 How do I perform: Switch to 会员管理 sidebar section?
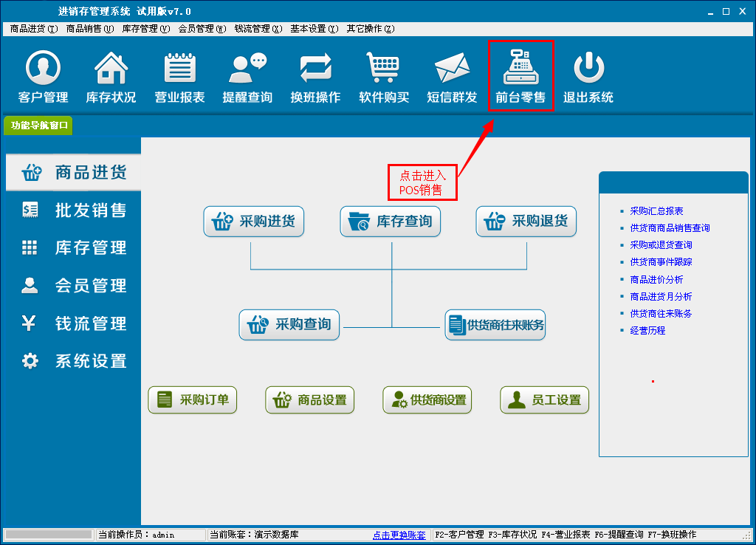(x=72, y=286)
